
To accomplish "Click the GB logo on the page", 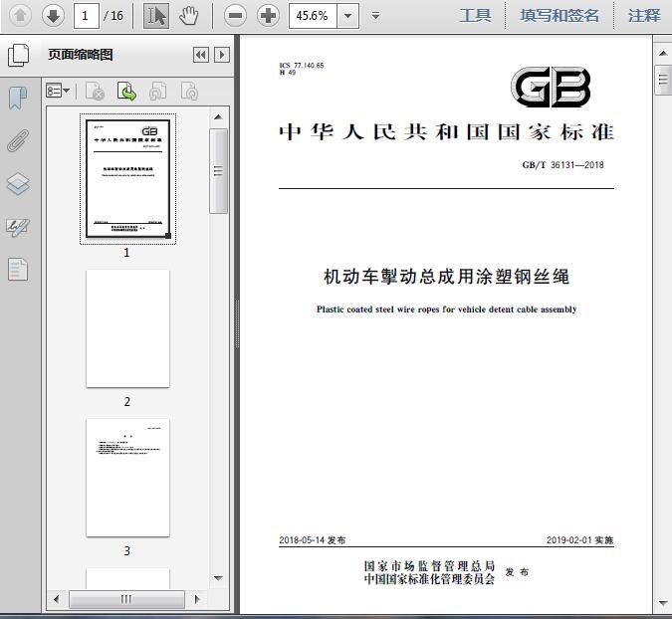I will click(551, 87).
